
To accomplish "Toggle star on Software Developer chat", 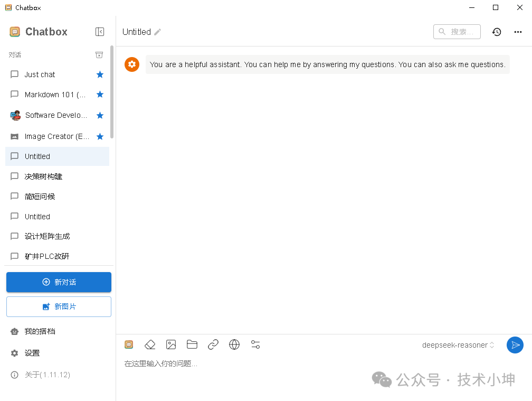I will click(100, 116).
